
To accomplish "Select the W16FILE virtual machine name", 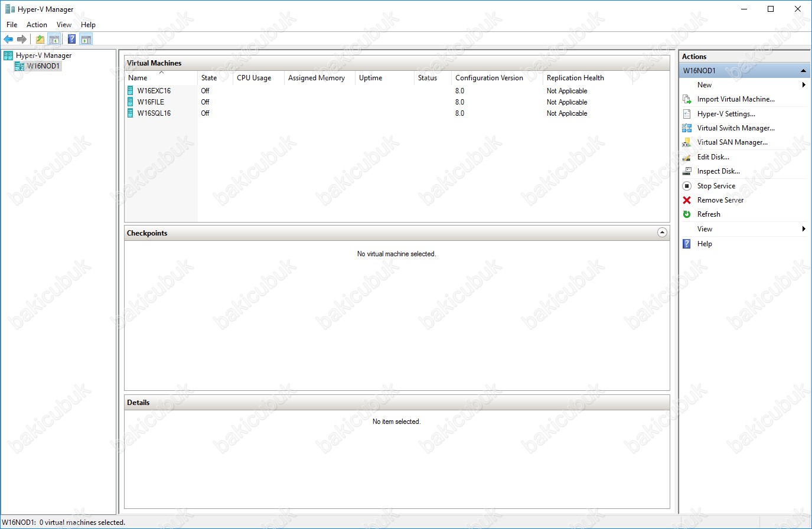I will [x=151, y=102].
